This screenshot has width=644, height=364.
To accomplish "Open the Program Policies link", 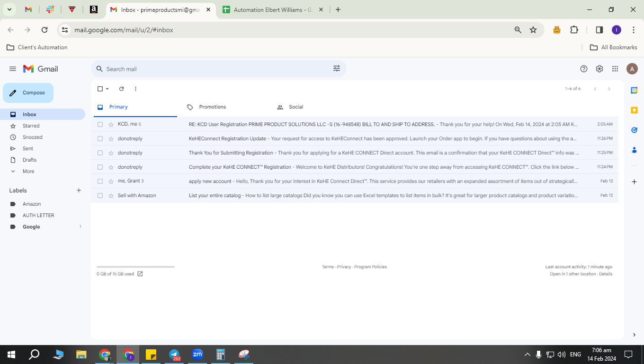I will (371, 267).
